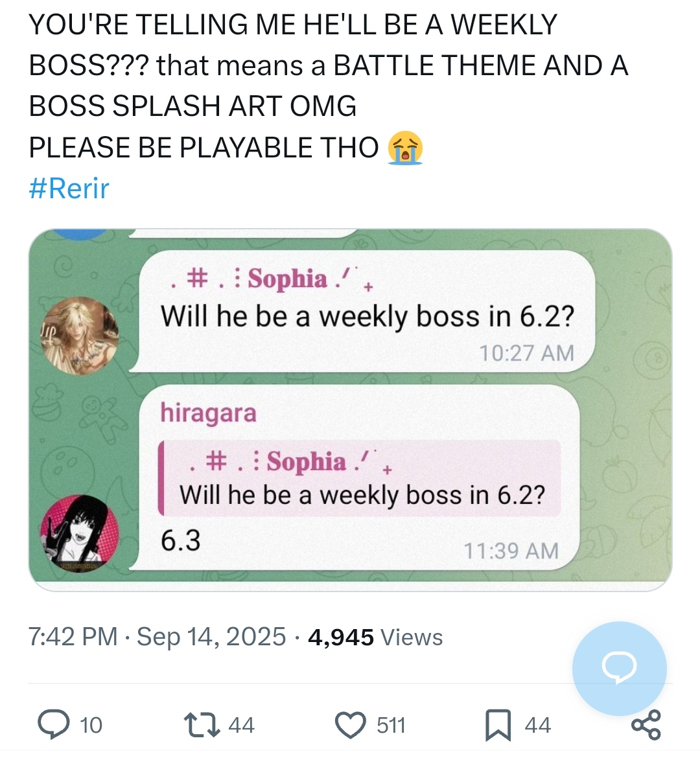Screen dimensions: 700x758
Task: Tap the 7:42 PM timestamp
Action: [73, 636]
